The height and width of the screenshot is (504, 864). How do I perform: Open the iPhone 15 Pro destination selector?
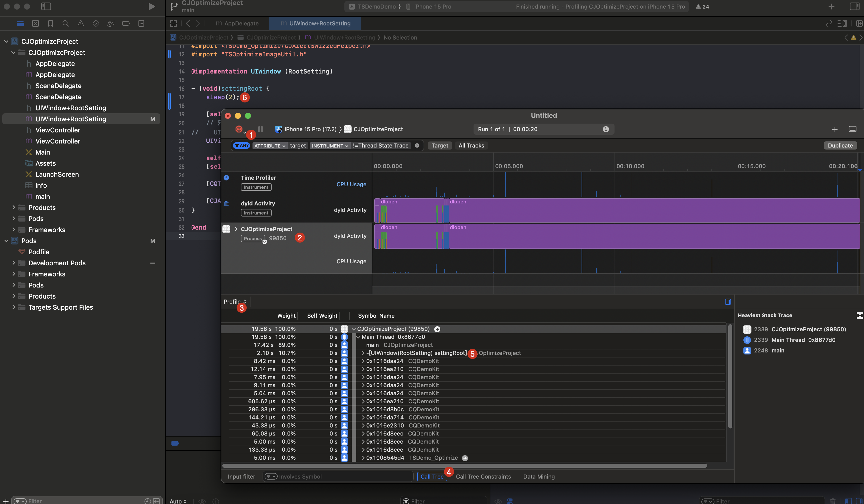click(x=428, y=7)
